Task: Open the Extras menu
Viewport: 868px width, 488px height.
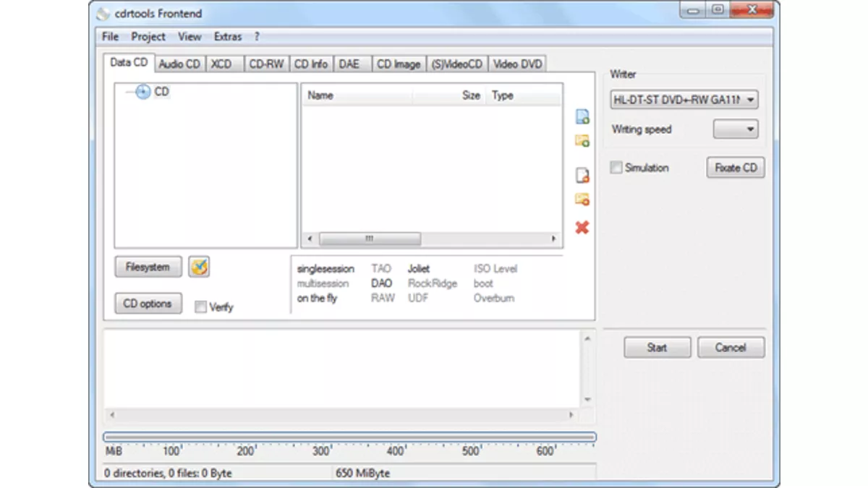Action: (227, 37)
